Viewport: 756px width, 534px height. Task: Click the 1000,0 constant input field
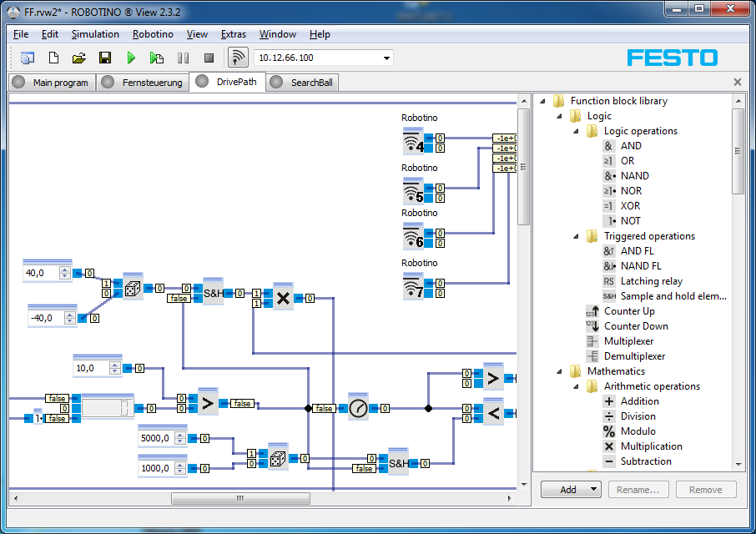[156, 468]
